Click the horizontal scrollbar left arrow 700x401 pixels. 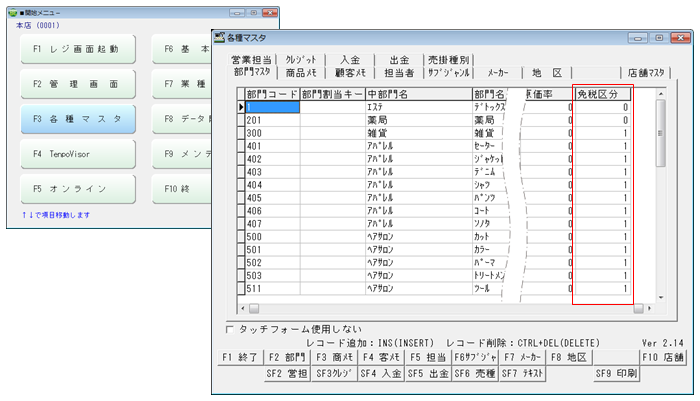click(x=254, y=308)
